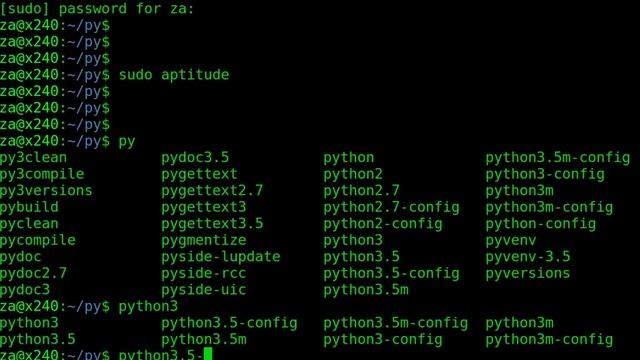Click the pydoc2.7 entry
This screenshot has height=360, width=640.
(x=33, y=273)
